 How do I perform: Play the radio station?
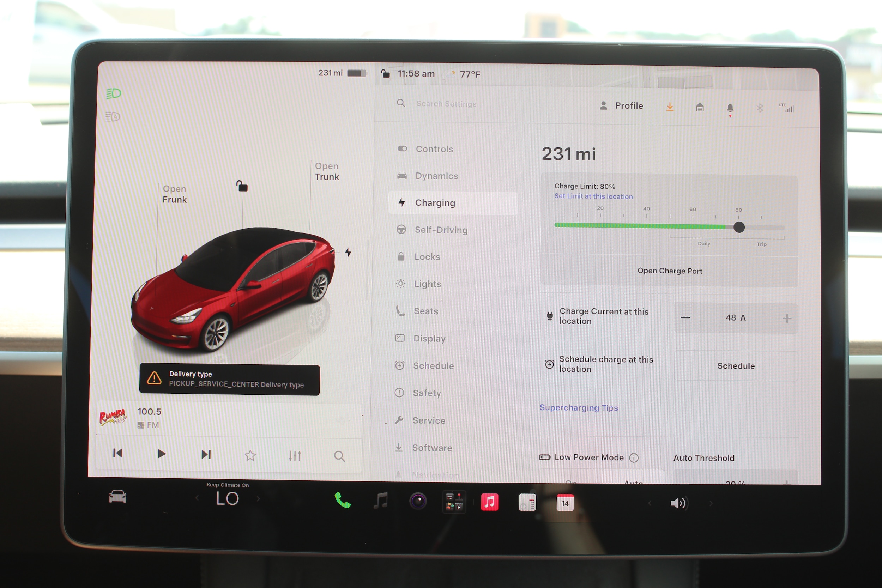pos(161,454)
